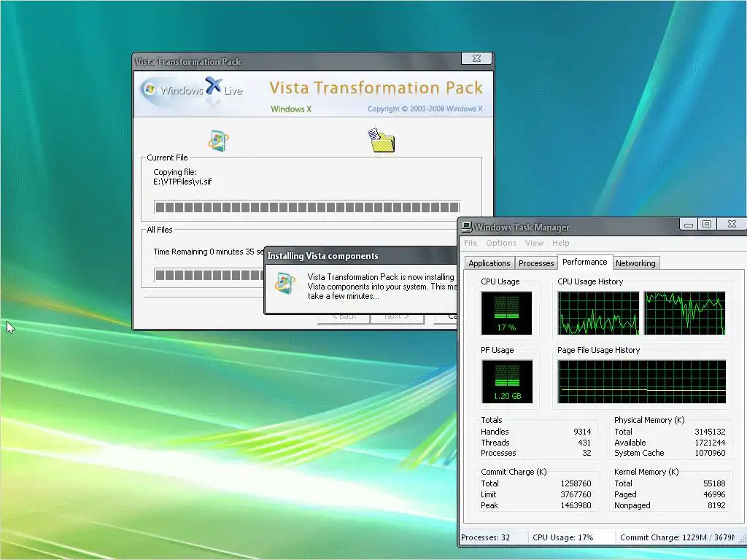Switch to the Networking tab
Viewport: 747px width, 560px height.
[x=635, y=263]
